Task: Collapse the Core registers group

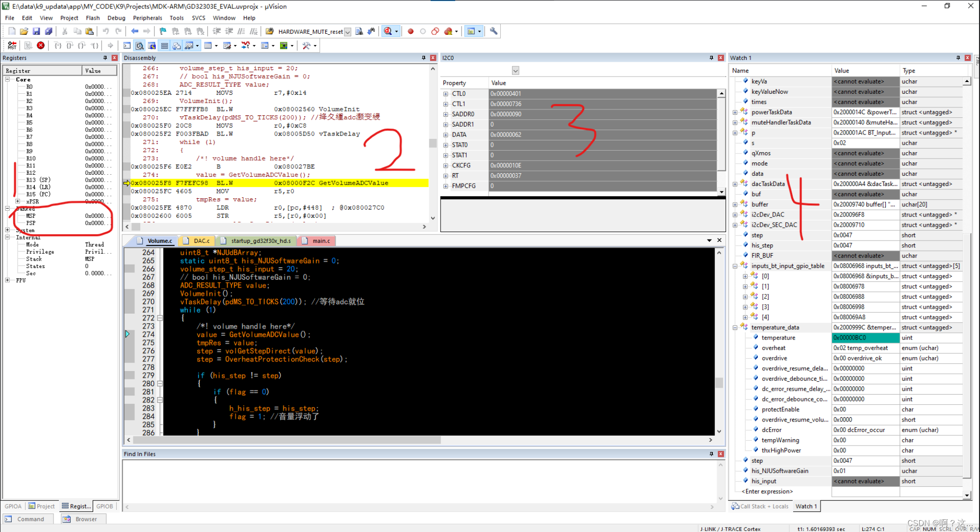Action: click(x=8, y=79)
